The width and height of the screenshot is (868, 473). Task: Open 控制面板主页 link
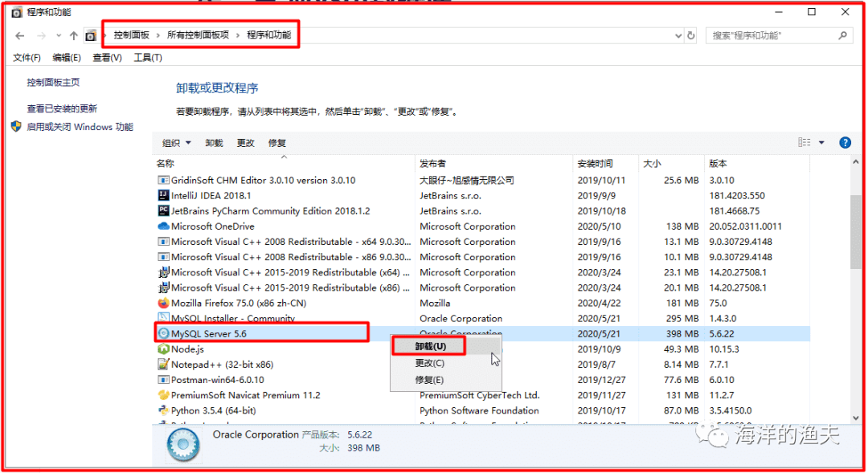coord(53,83)
